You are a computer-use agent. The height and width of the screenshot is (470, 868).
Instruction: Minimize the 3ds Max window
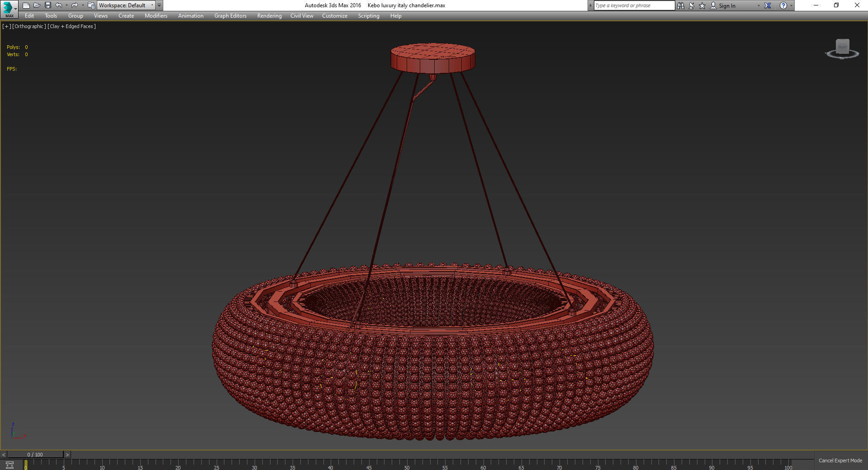click(816, 5)
